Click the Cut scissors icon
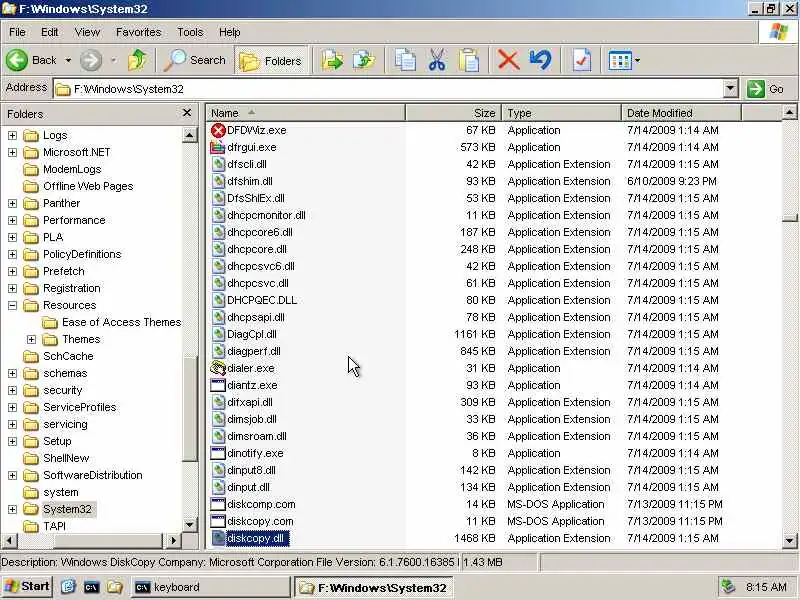The image size is (800, 600). click(x=437, y=60)
